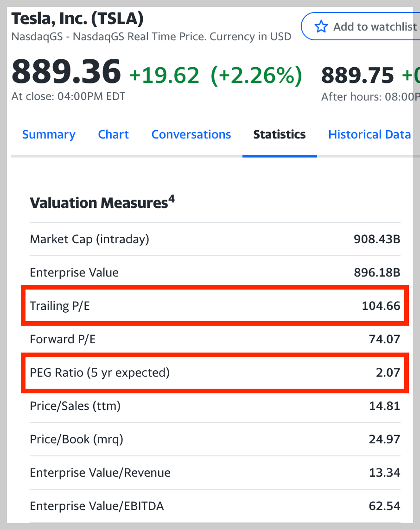Click the Trailing P/E label

coord(60,306)
